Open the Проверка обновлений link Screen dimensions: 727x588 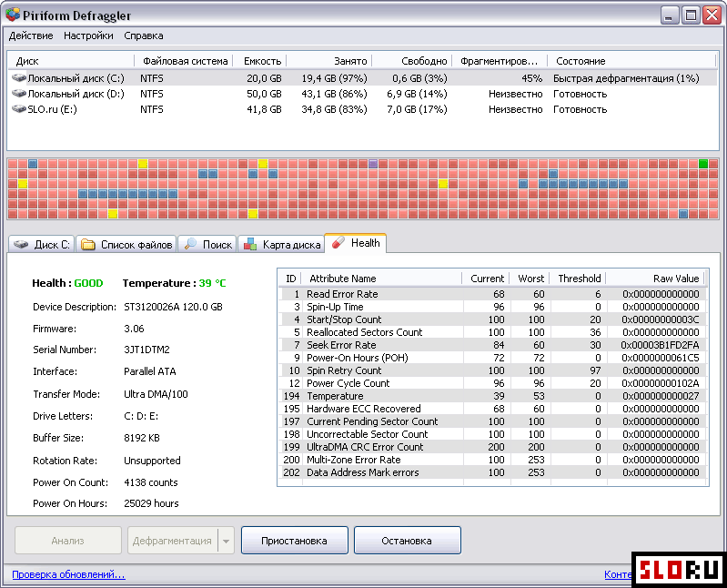coord(68,574)
